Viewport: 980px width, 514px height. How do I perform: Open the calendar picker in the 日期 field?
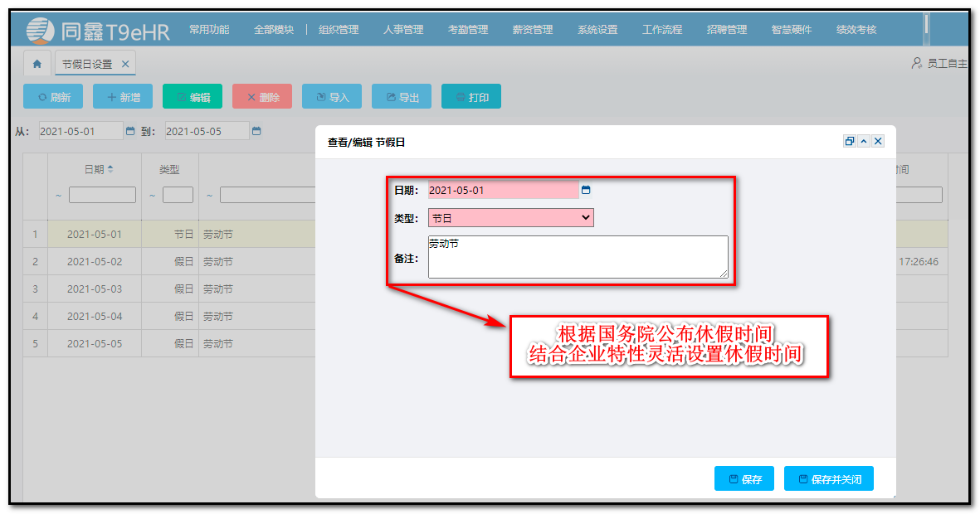tap(587, 190)
